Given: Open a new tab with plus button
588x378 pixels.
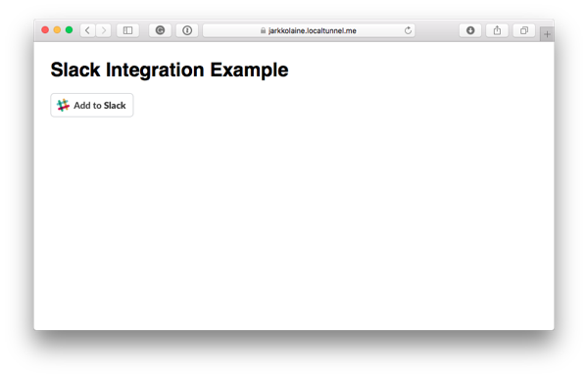Looking at the screenshot, I should (x=547, y=34).
